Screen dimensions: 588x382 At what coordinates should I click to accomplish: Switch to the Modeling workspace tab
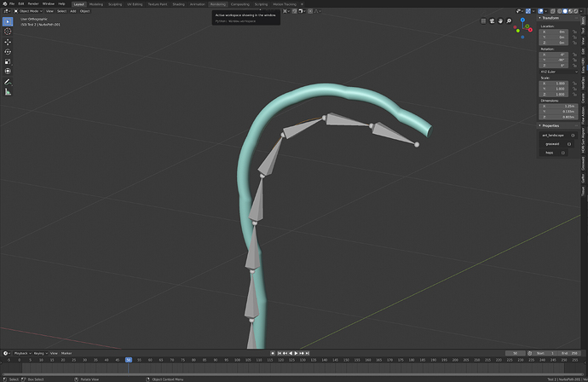(x=96, y=4)
